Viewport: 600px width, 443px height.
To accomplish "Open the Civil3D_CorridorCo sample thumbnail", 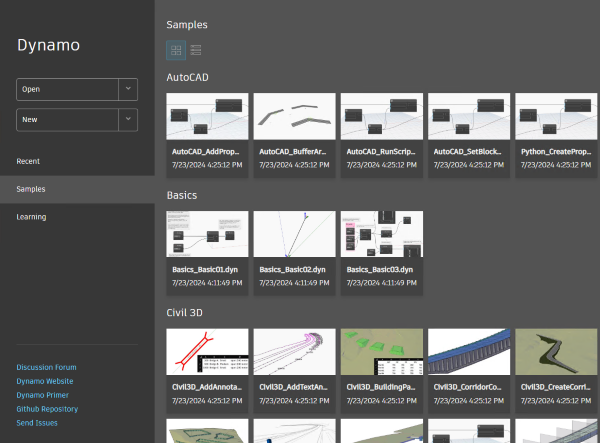I will 469,352.
